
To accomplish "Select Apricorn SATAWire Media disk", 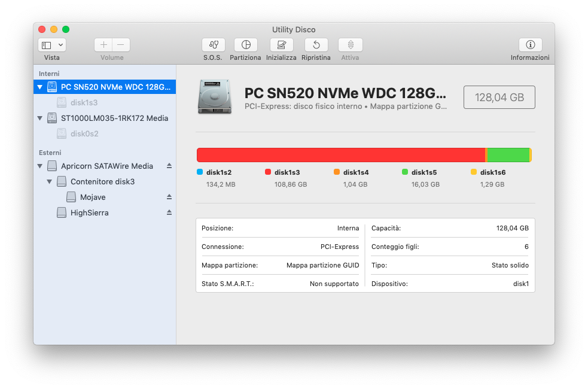I will pyautogui.click(x=105, y=166).
